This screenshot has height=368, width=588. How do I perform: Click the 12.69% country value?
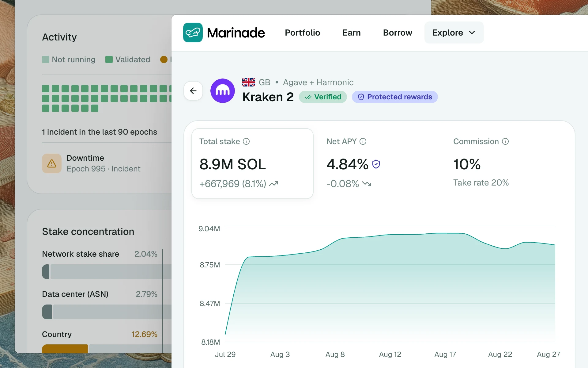(x=144, y=334)
